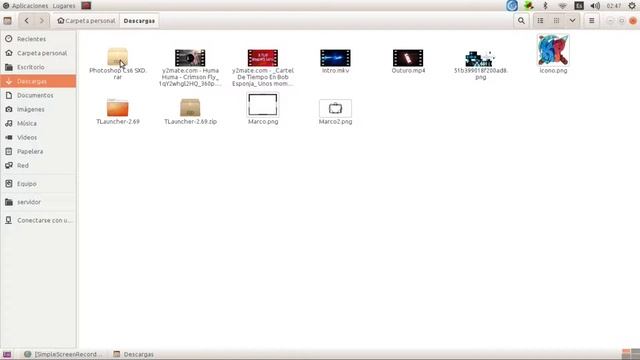This screenshot has width=640, height=360.
Task: Open Escritorio in the sidebar
Action: (x=38, y=67)
